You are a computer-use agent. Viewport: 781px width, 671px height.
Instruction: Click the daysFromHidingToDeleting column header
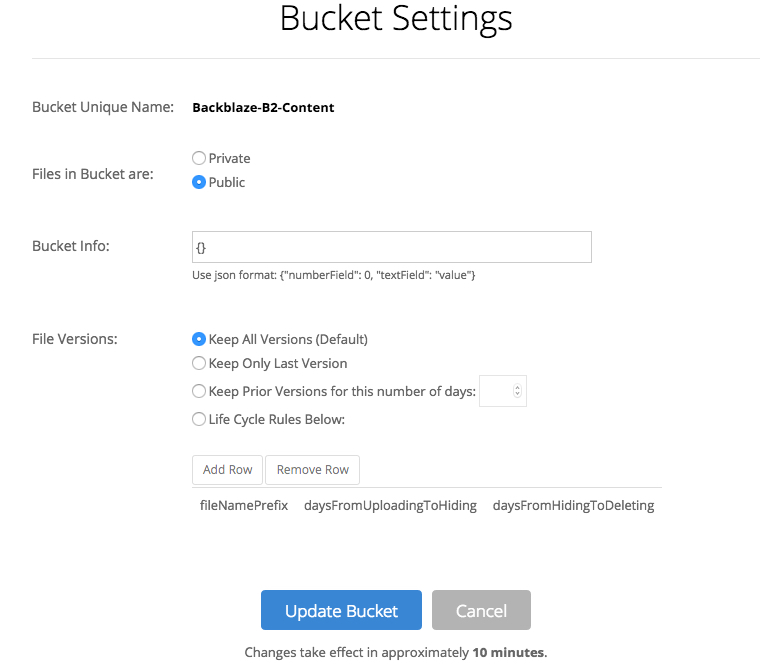pos(573,506)
